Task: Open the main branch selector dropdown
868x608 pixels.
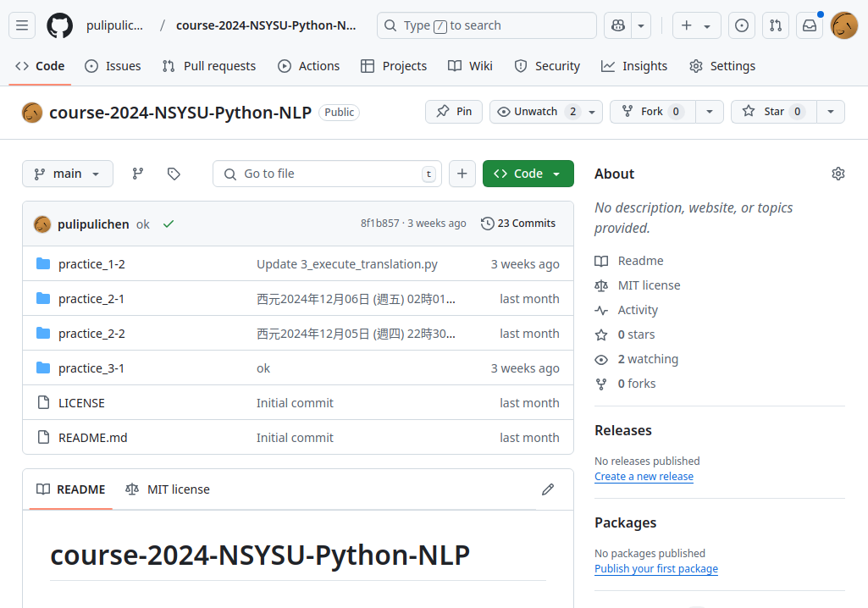Action: [x=68, y=174]
